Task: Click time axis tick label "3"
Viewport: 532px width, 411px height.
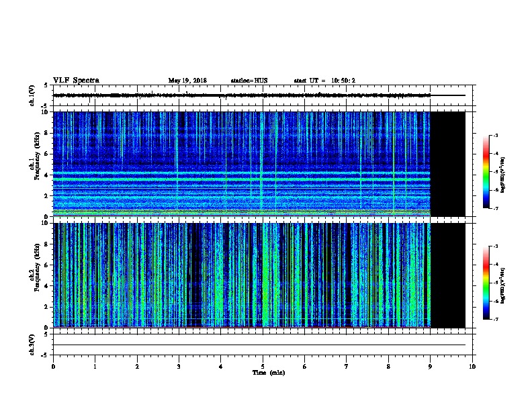Action: pos(179,367)
